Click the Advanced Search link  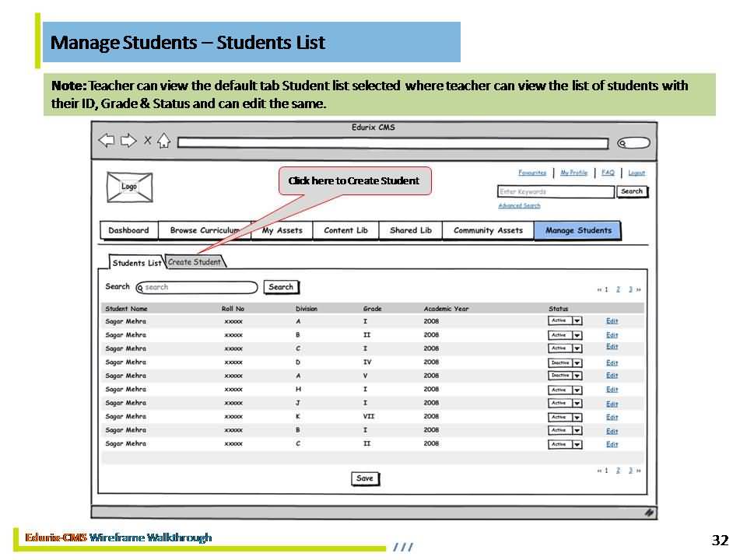pos(519,206)
